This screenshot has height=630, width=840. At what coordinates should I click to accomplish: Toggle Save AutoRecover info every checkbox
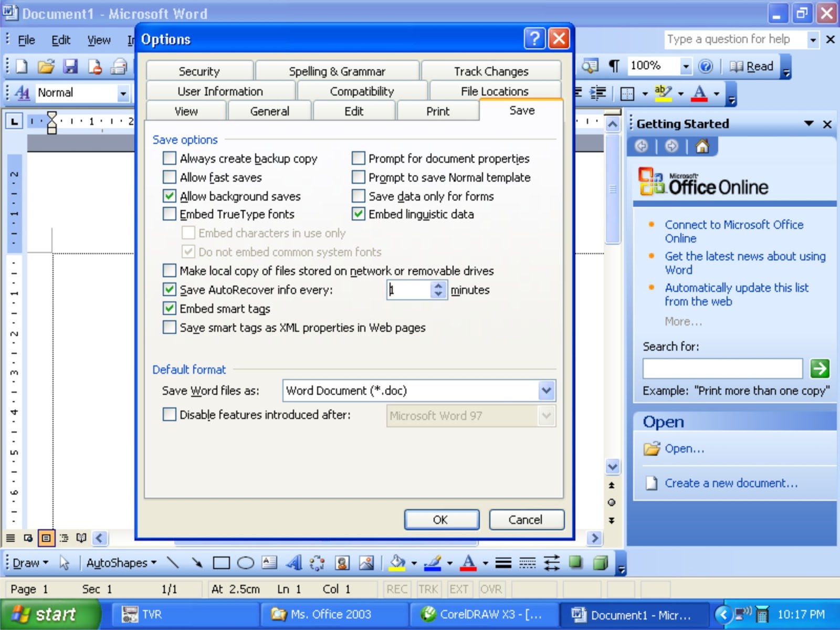170,289
